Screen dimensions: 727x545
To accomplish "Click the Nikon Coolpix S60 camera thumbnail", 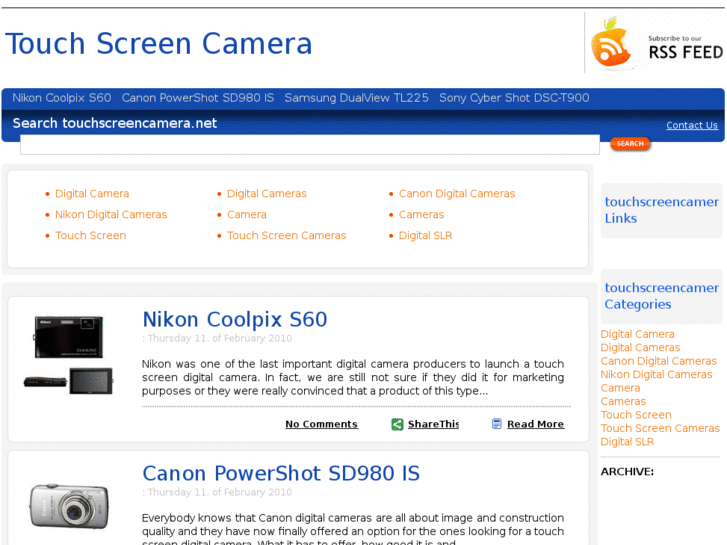I will 69,355.
